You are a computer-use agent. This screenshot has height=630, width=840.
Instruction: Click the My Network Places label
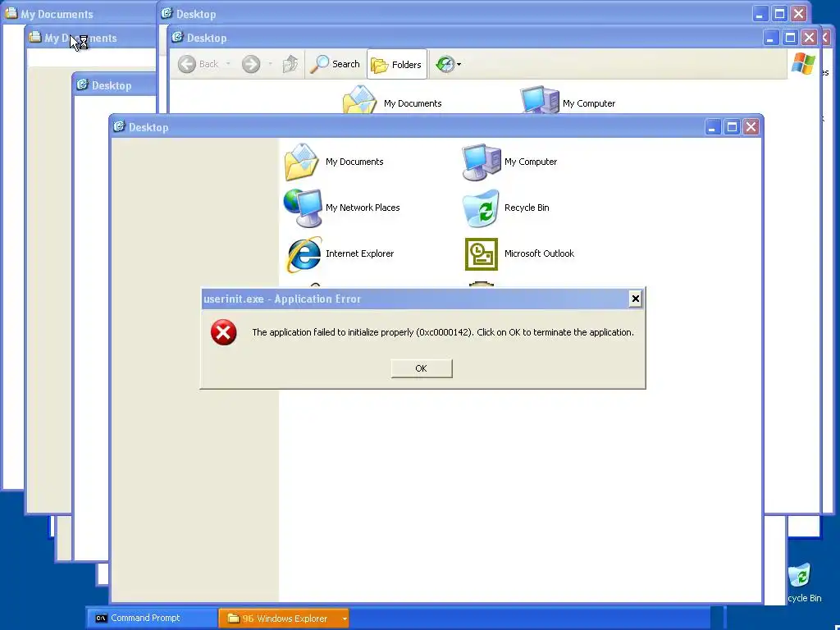pyautogui.click(x=363, y=208)
